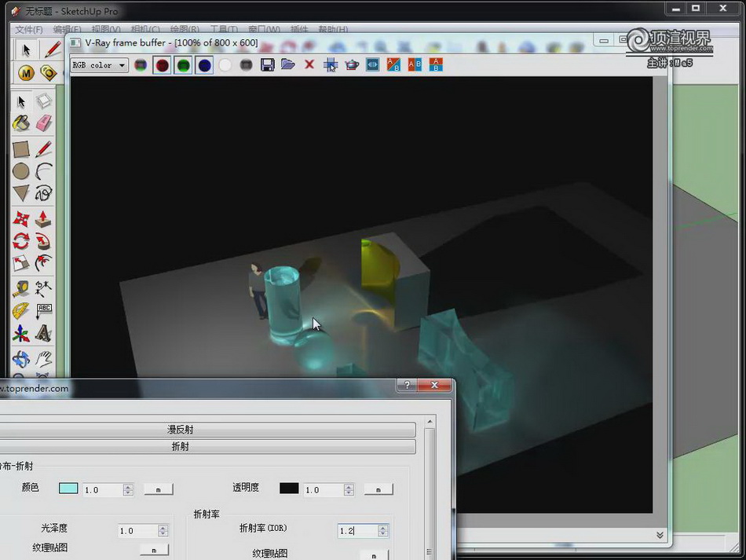Toggle the blue channel in frame buffer

[x=204, y=65]
